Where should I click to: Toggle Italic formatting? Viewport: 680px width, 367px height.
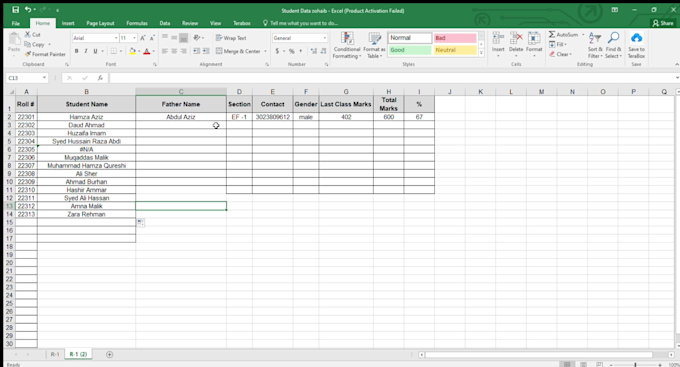[x=86, y=51]
